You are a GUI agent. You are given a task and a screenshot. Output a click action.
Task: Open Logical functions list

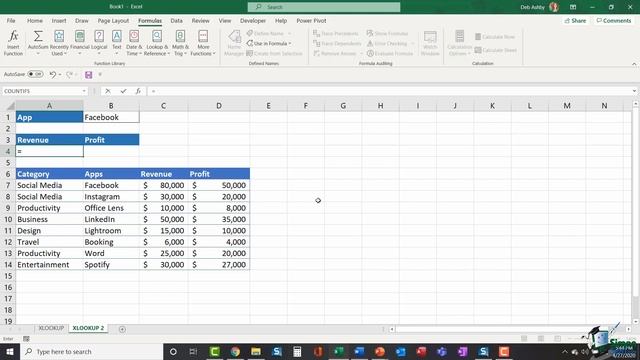tap(99, 42)
